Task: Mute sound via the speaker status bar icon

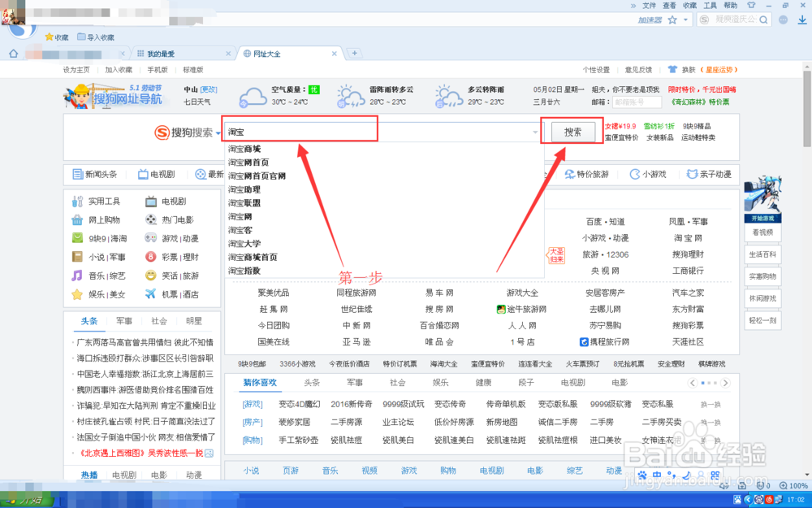Action: click(723, 485)
